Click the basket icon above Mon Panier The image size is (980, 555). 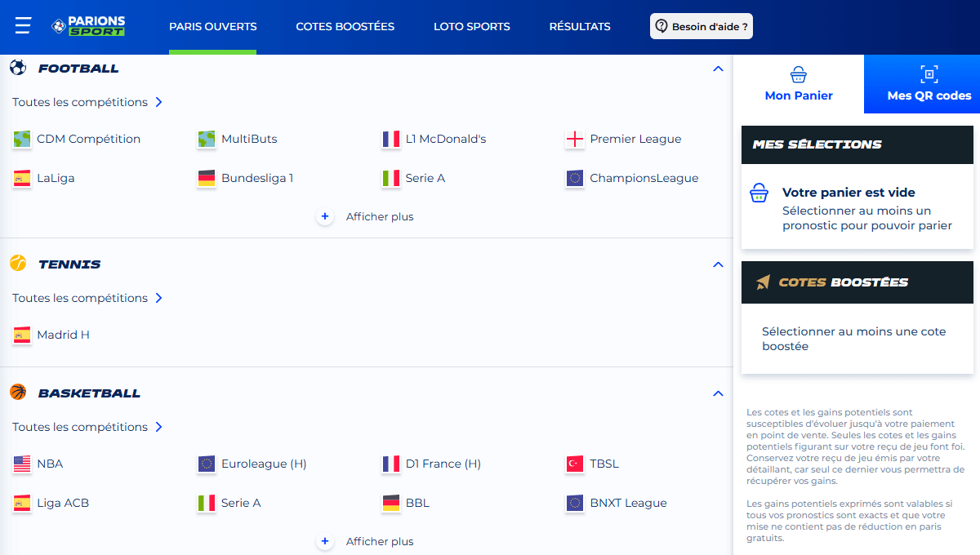799,74
